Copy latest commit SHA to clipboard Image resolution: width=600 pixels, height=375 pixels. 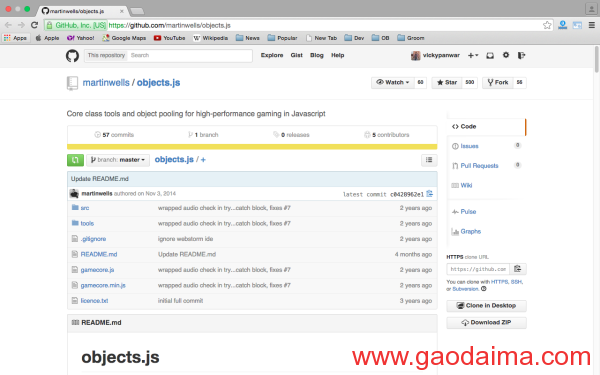[x=430, y=194]
